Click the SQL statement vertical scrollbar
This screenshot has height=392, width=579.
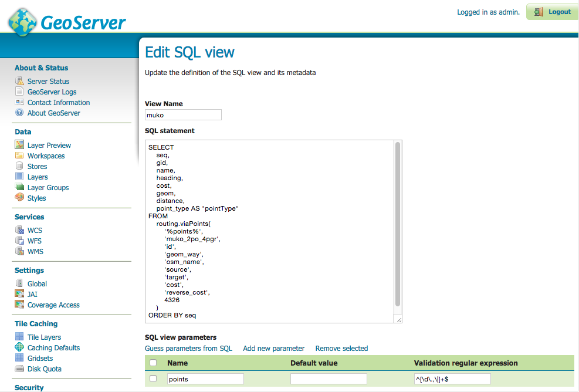[398, 223]
